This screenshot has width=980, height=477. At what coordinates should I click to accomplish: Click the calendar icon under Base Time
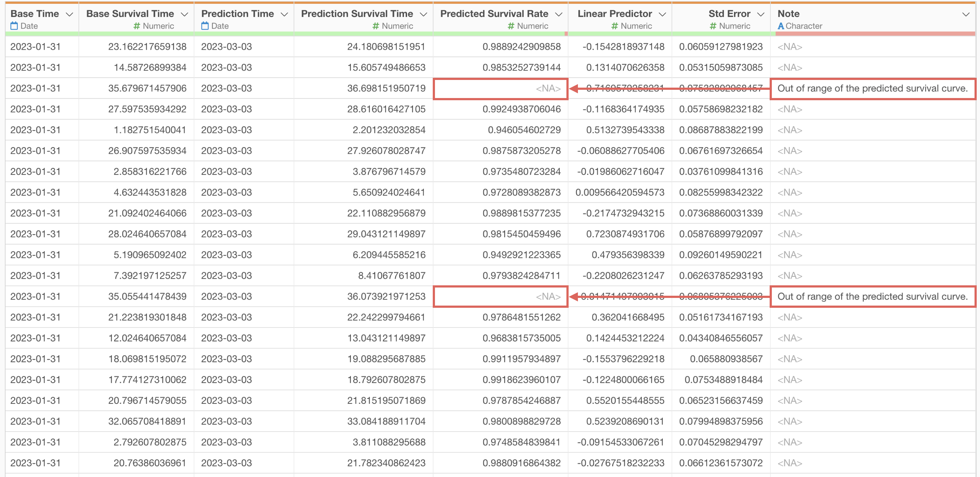[x=14, y=26]
